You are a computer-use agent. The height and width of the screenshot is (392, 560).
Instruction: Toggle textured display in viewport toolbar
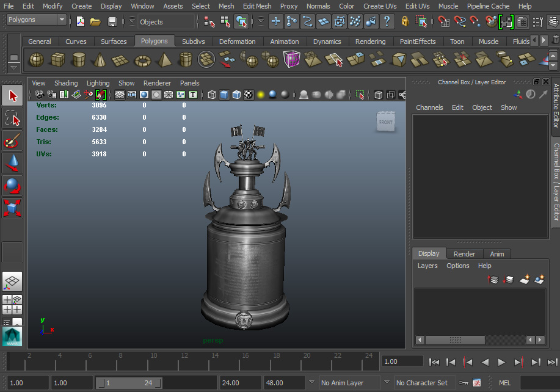coord(249,95)
